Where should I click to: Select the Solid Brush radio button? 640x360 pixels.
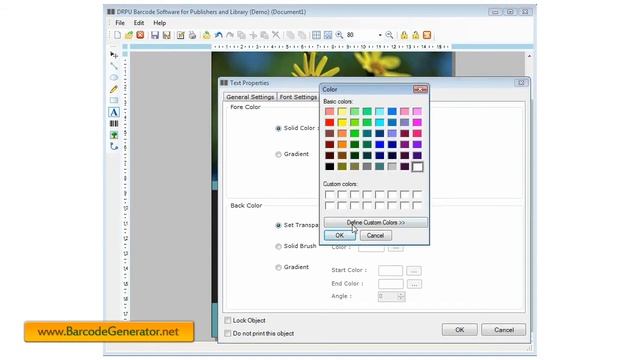[278, 247]
